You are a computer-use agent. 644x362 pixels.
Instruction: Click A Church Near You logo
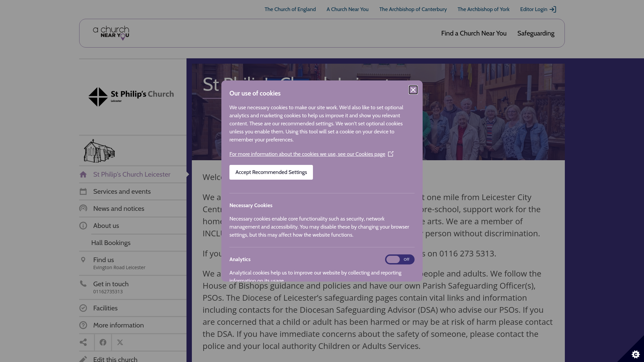point(111,33)
